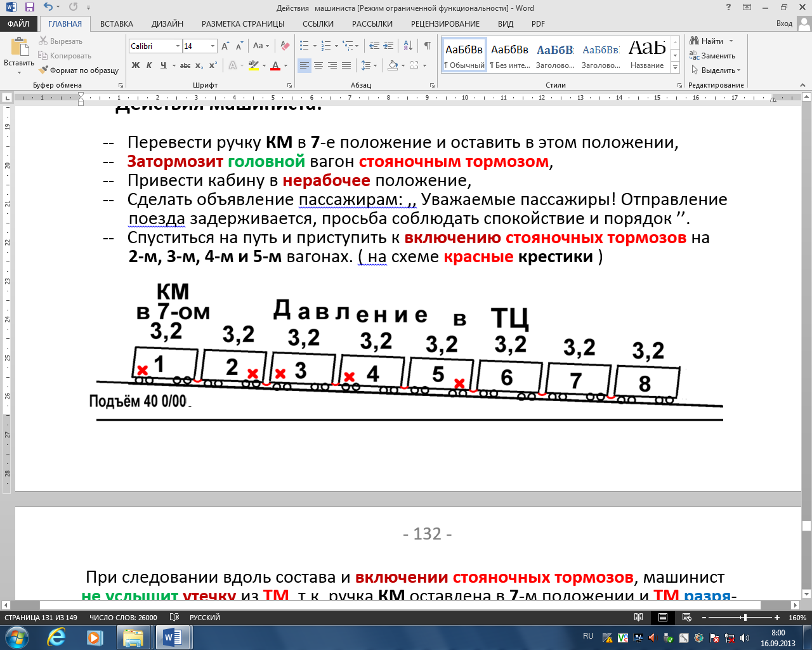Screen dimensions: 812x650
Task: Toggle paragraph marks display (¶)
Action: point(428,46)
